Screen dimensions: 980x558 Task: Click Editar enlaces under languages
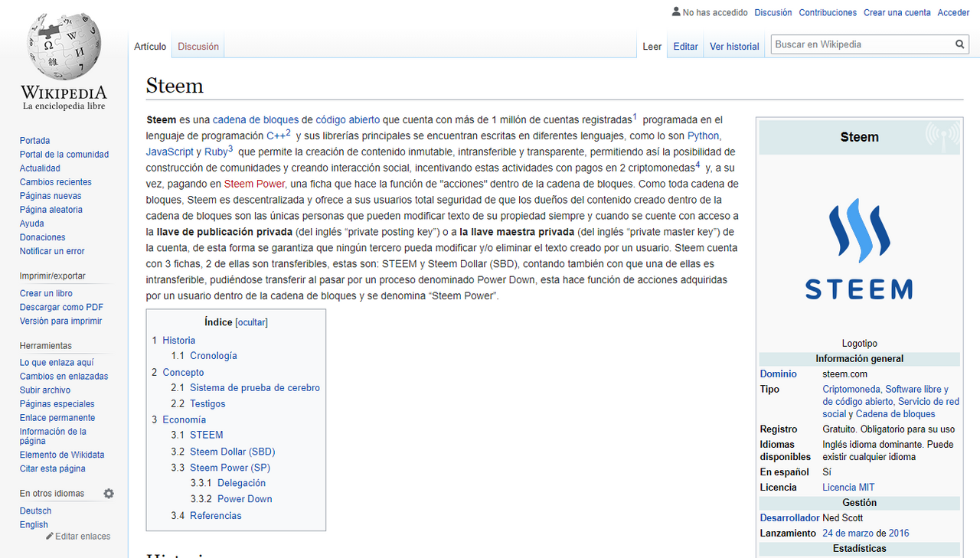83,536
